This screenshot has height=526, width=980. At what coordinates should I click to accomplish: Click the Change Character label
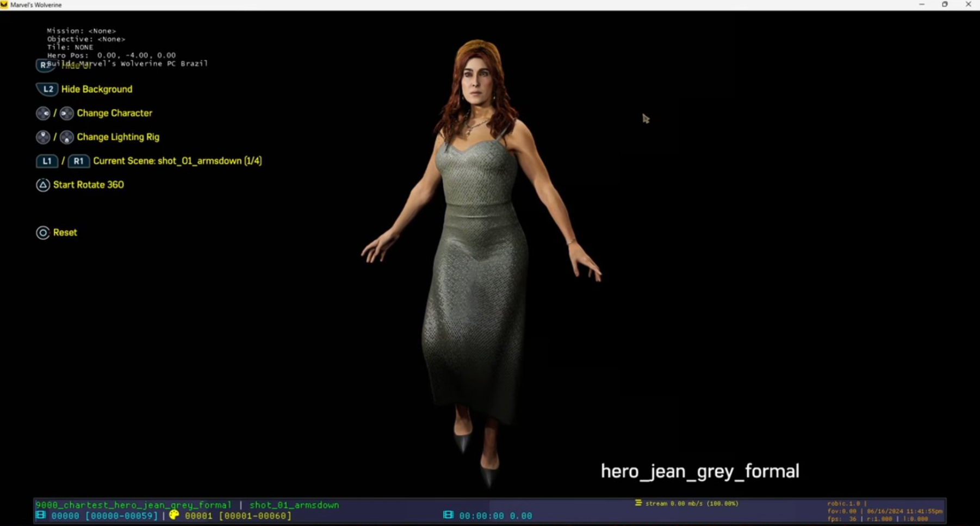coord(115,113)
